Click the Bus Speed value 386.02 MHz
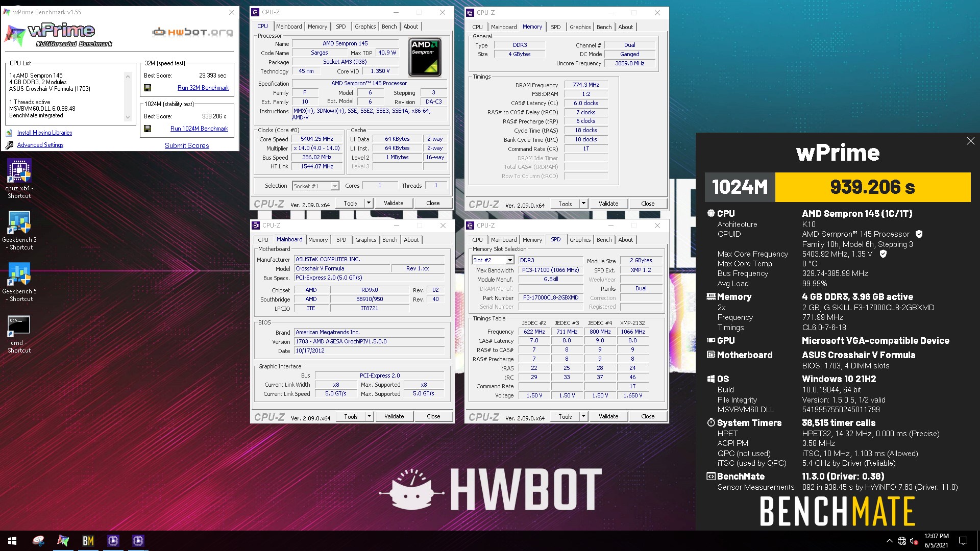This screenshot has width=980, height=551. (316, 157)
